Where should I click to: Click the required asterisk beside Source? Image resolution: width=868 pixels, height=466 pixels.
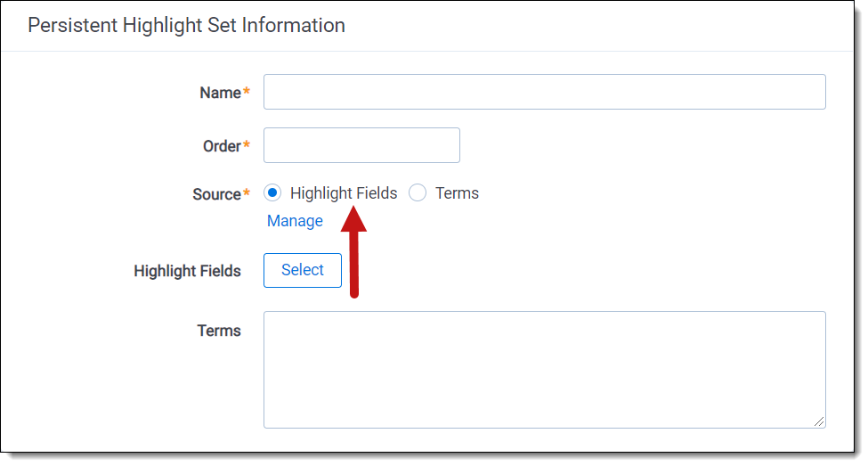pyautogui.click(x=247, y=193)
